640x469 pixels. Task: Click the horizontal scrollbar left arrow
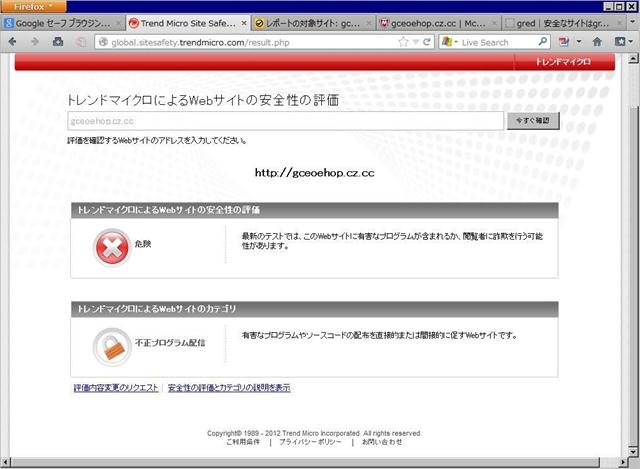(x=6, y=462)
